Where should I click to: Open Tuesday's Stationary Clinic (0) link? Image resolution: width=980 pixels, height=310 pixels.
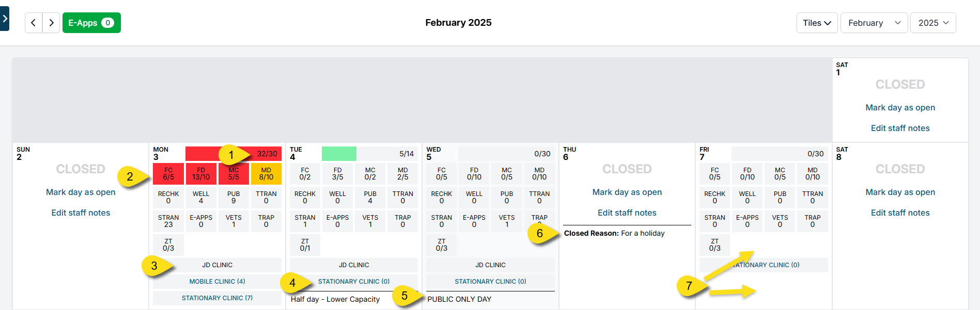pyautogui.click(x=354, y=282)
